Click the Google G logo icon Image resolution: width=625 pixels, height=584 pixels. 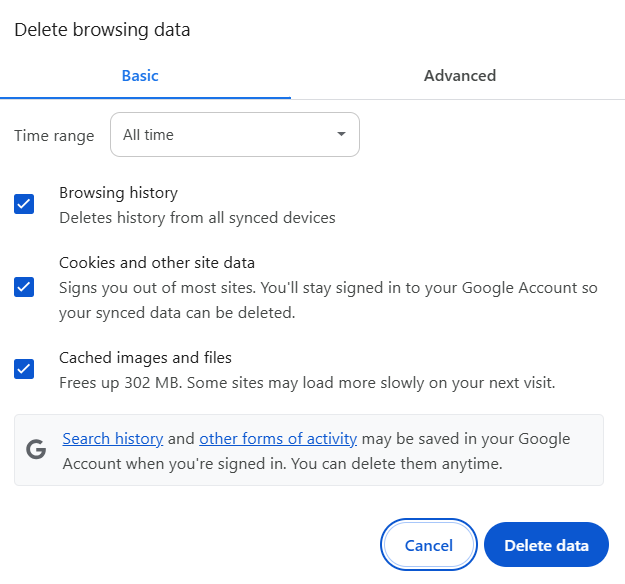tap(36, 450)
